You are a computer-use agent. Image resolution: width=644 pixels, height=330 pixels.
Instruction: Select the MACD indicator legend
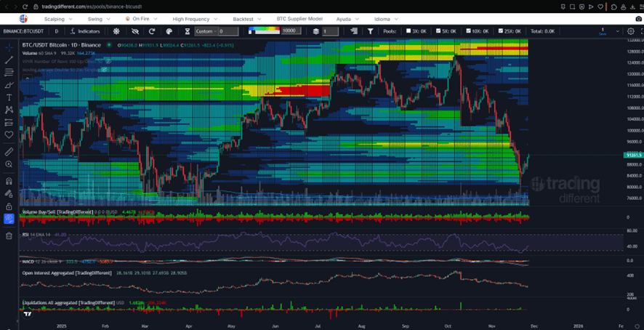[x=28, y=261]
